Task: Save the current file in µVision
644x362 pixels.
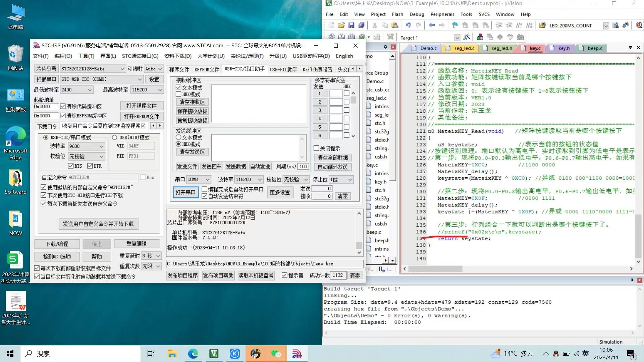Action: (x=351, y=25)
